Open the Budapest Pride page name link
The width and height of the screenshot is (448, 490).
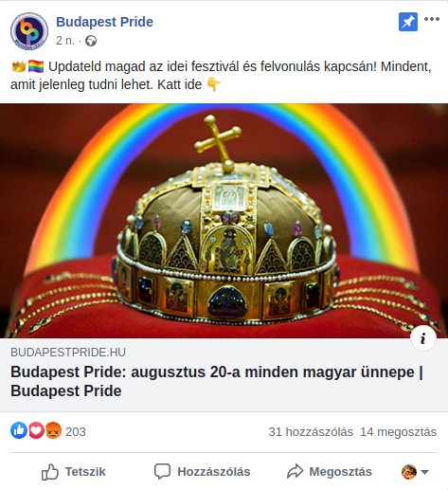[104, 22]
